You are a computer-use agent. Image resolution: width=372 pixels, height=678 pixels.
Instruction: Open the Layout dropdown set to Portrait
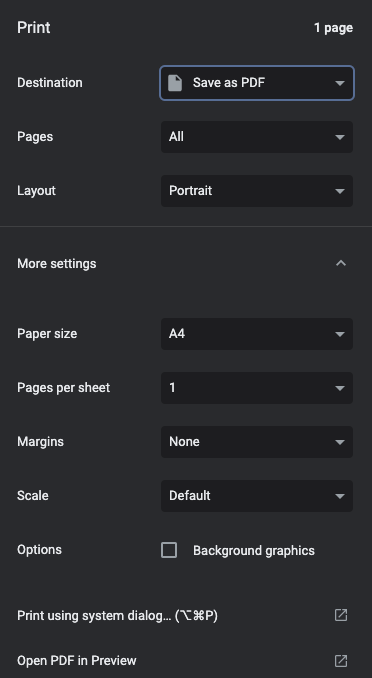tap(257, 191)
